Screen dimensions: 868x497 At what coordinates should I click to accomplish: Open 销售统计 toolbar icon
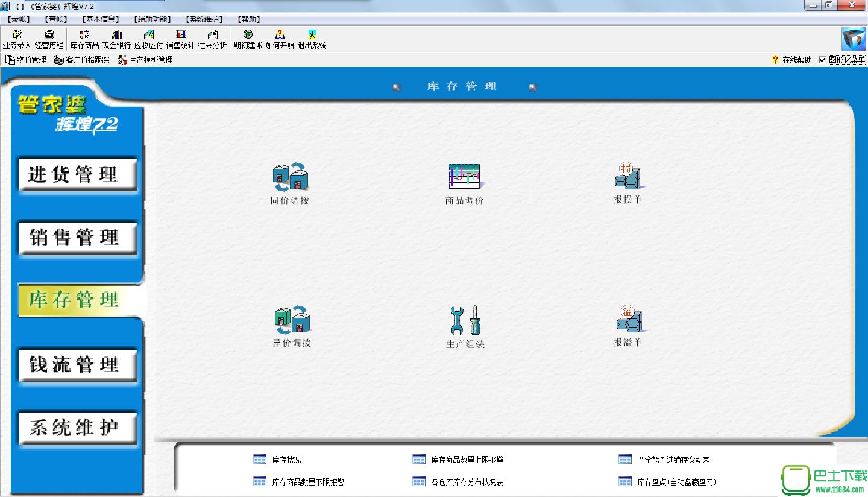181,39
